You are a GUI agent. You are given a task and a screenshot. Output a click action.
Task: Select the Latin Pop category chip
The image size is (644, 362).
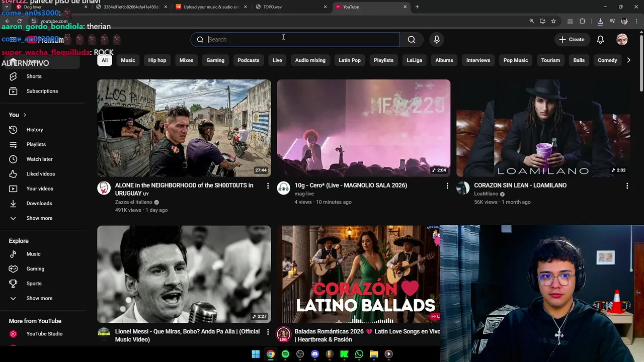[x=350, y=60]
